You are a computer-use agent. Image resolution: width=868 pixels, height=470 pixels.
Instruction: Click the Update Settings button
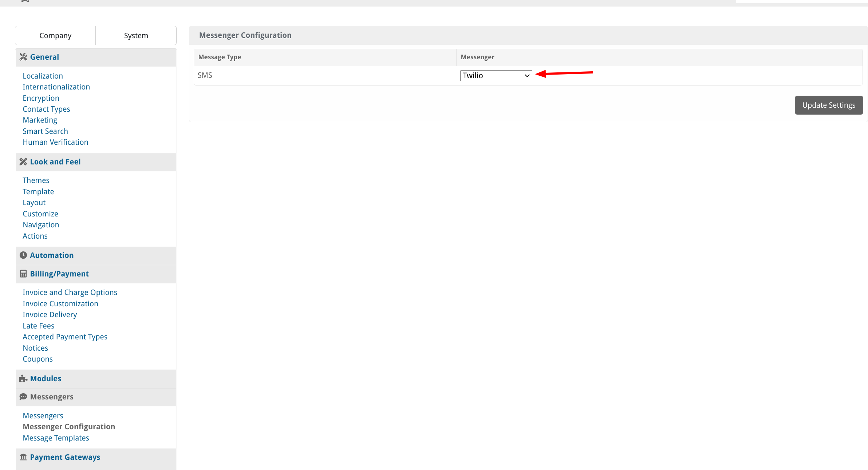tap(829, 105)
